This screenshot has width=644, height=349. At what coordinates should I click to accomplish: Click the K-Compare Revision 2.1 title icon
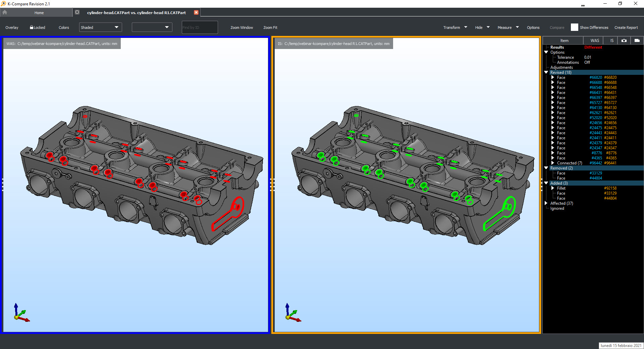click(3, 4)
